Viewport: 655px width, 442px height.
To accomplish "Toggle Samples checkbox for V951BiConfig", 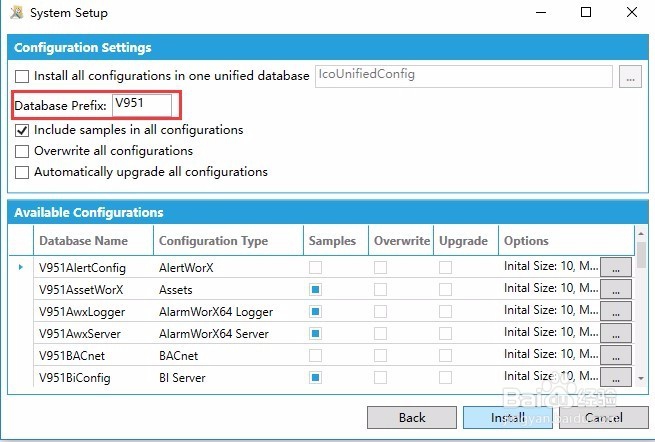I will [x=315, y=378].
